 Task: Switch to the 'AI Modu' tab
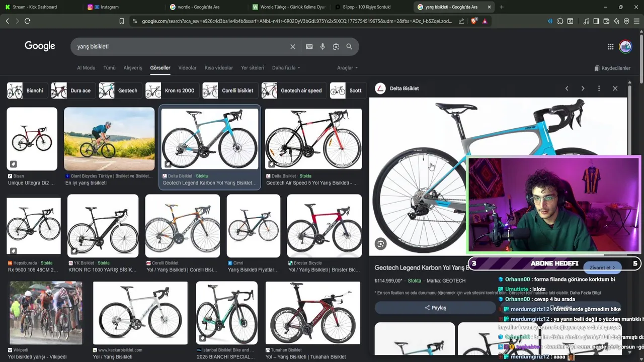[86, 68]
